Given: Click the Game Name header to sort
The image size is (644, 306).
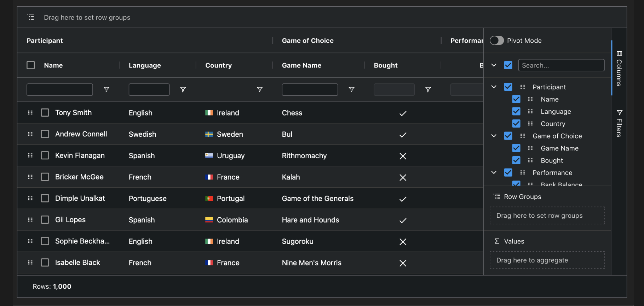Looking at the screenshot, I should (301, 65).
